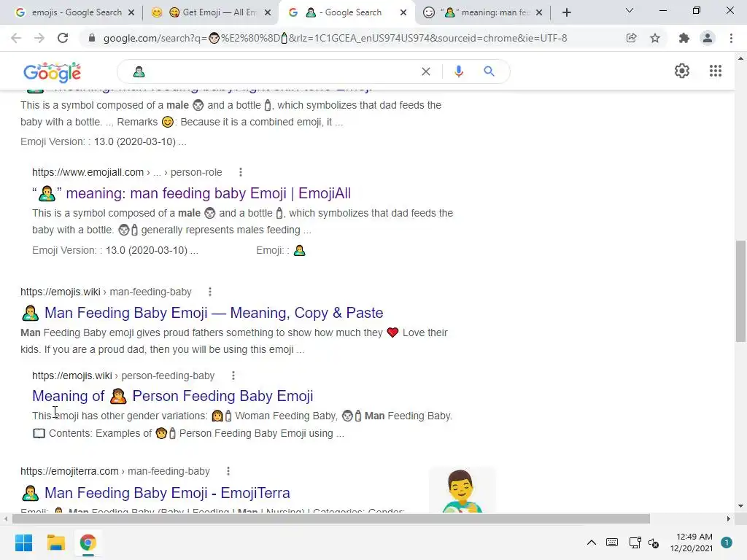The width and height of the screenshot is (747, 560).
Task: Clear the Google search box
Action: (x=426, y=71)
